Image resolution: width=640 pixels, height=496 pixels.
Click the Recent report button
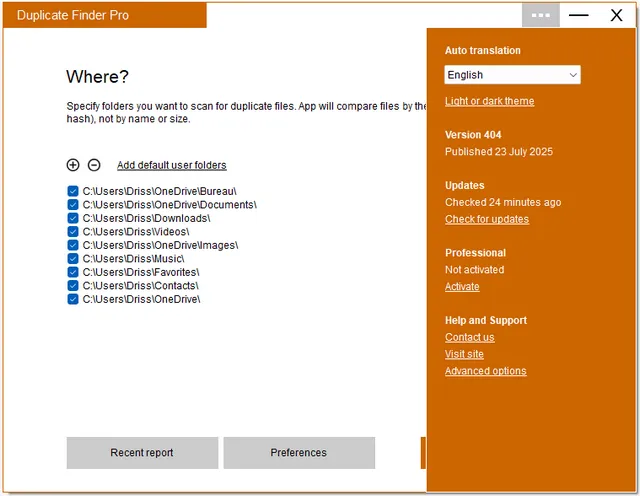(142, 453)
